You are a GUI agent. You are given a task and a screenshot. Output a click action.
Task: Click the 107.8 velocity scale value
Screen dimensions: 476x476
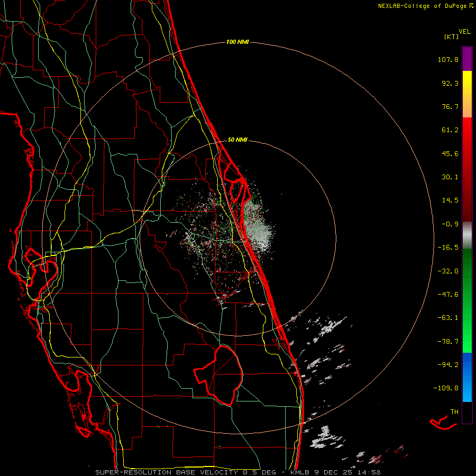click(448, 59)
